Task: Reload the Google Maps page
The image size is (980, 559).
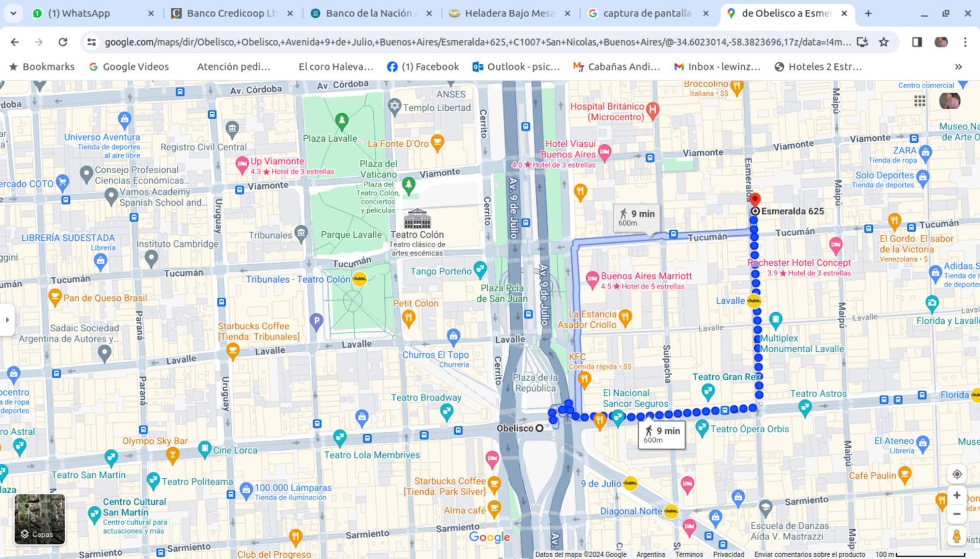Action: 63,42
